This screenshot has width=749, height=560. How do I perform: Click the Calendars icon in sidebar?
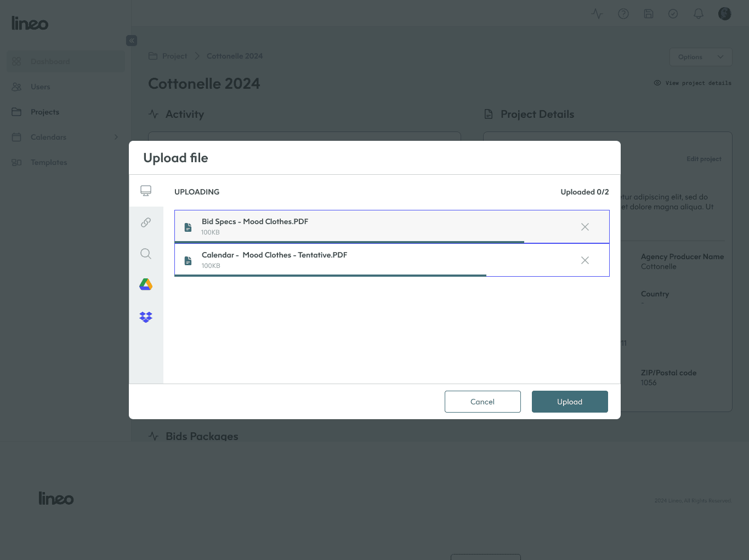click(x=16, y=137)
